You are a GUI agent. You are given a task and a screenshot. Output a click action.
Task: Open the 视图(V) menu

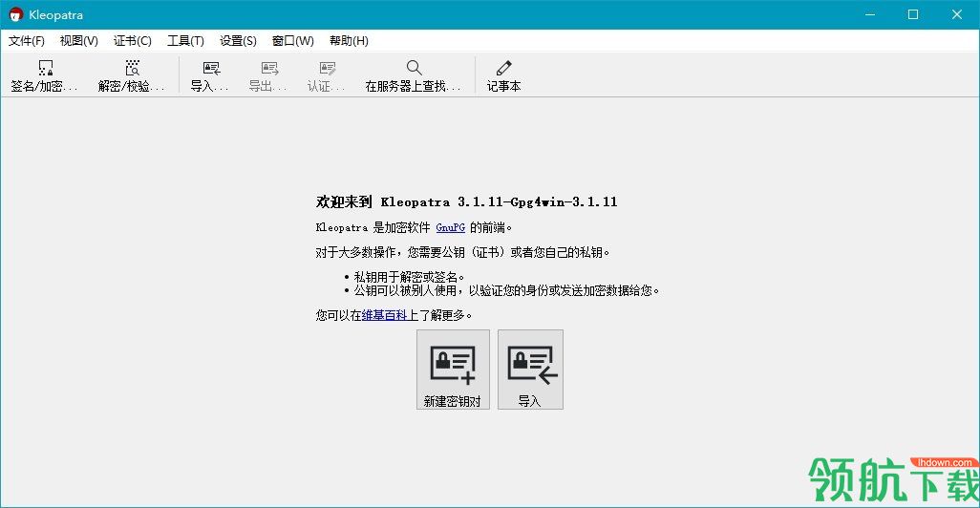click(78, 41)
